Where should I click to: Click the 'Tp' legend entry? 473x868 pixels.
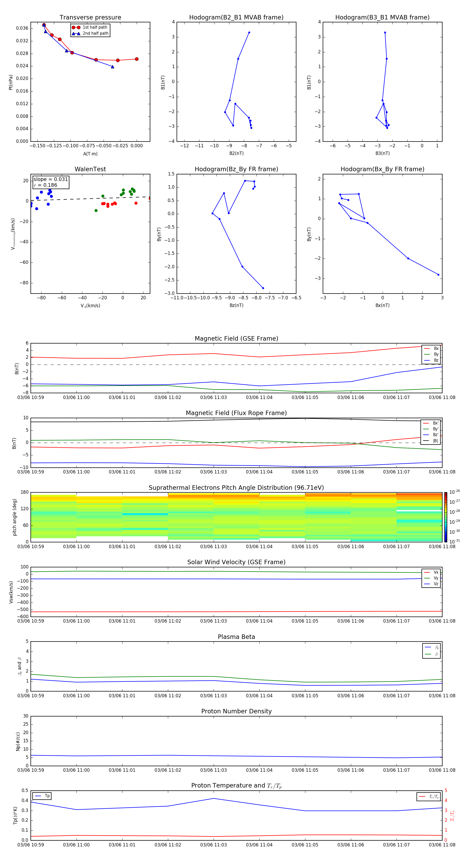[x=42, y=796]
